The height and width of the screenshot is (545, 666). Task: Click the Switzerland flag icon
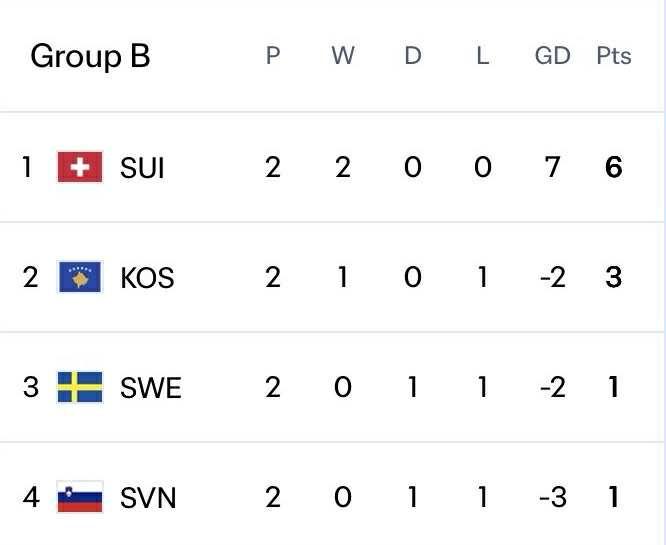coord(80,167)
